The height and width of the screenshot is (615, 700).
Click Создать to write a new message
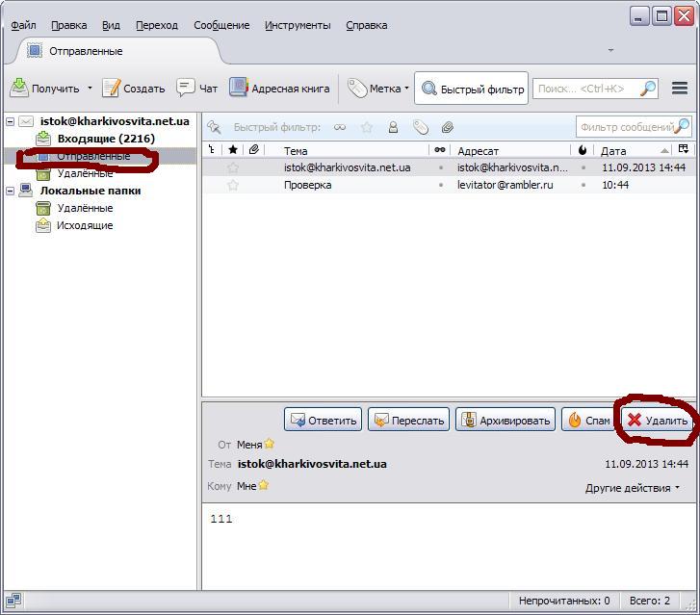tap(134, 89)
